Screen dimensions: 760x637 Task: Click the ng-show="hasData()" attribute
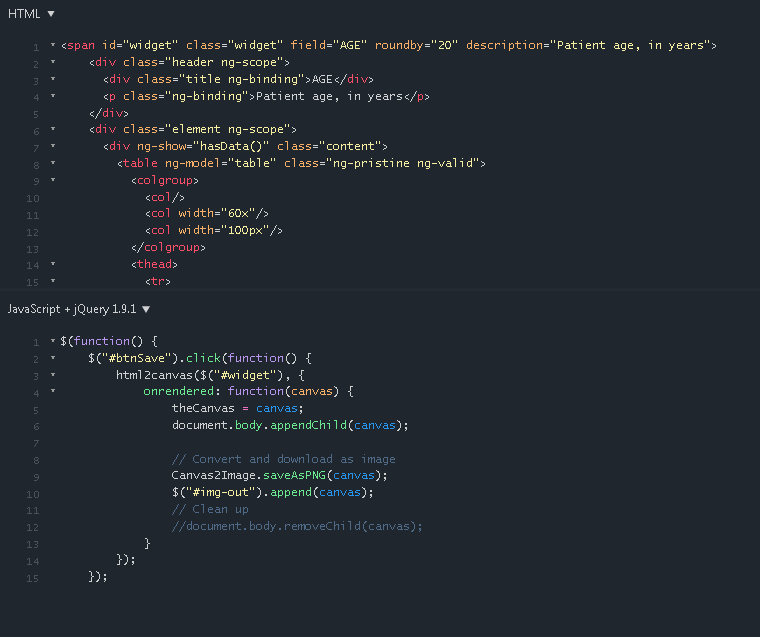(203, 146)
